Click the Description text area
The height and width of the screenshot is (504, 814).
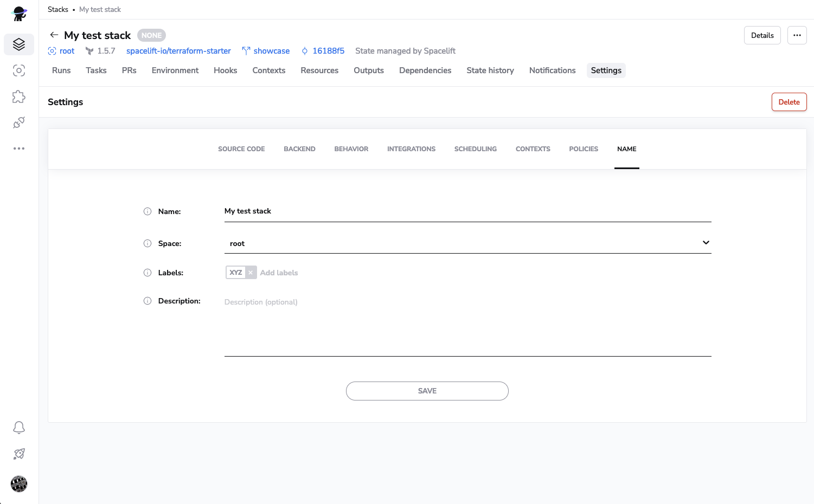[x=468, y=325]
